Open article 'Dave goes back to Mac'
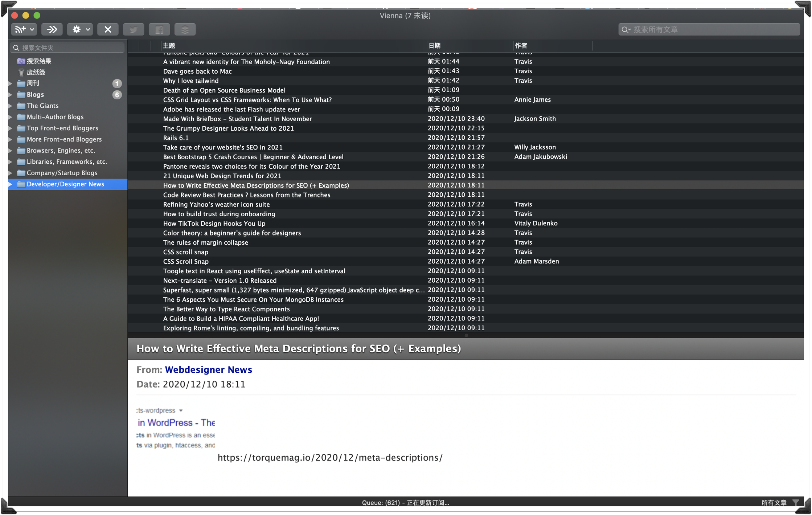This screenshot has height=515, width=812. [x=197, y=71]
